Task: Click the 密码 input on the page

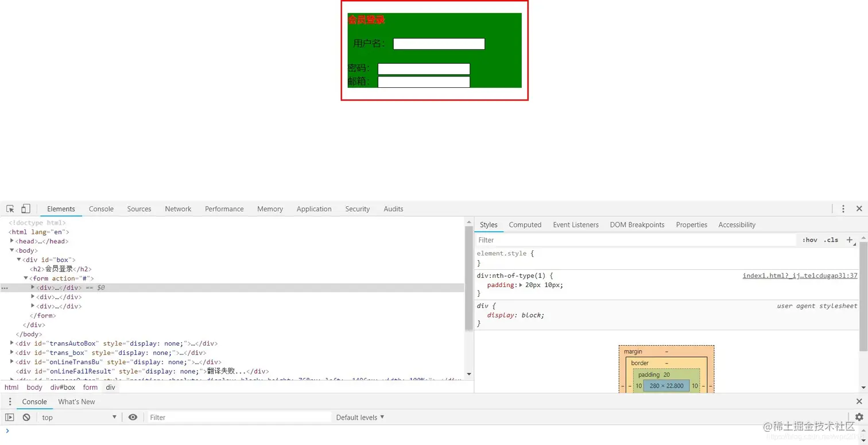Action: click(424, 68)
